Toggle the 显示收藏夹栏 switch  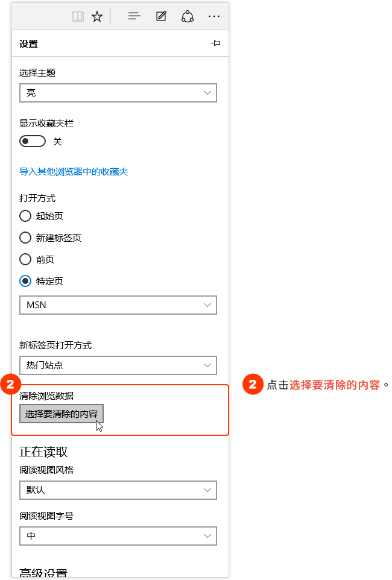click(33, 141)
